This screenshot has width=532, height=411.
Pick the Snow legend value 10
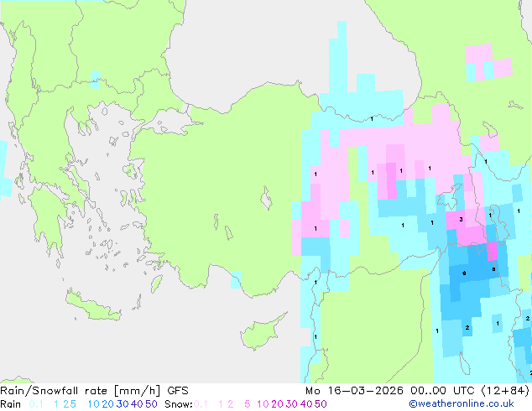(x=263, y=404)
